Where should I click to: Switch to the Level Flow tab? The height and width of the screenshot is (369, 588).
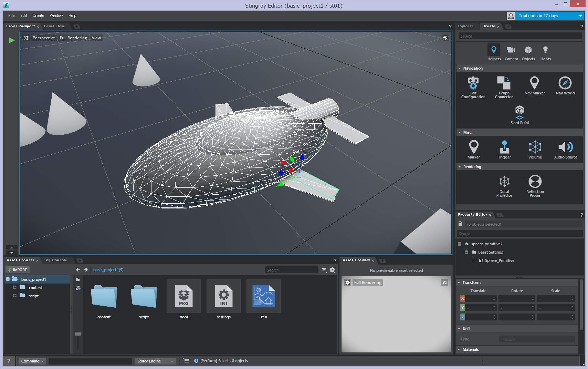click(x=54, y=26)
